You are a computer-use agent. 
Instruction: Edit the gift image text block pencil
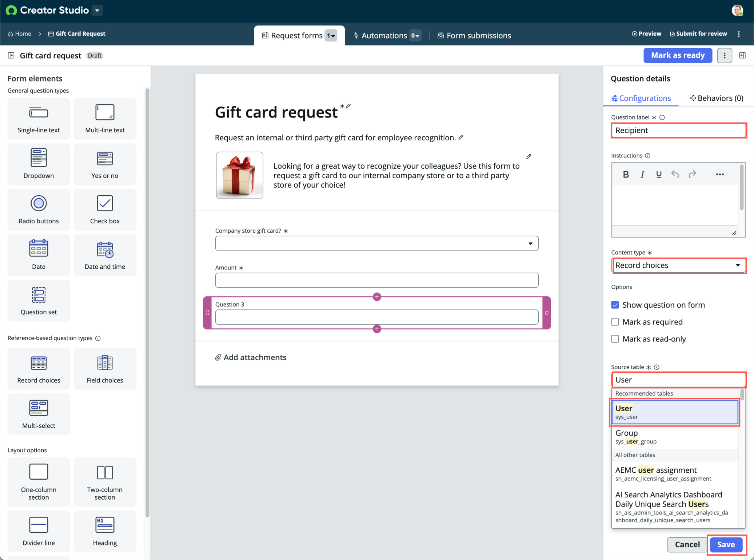(x=528, y=156)
